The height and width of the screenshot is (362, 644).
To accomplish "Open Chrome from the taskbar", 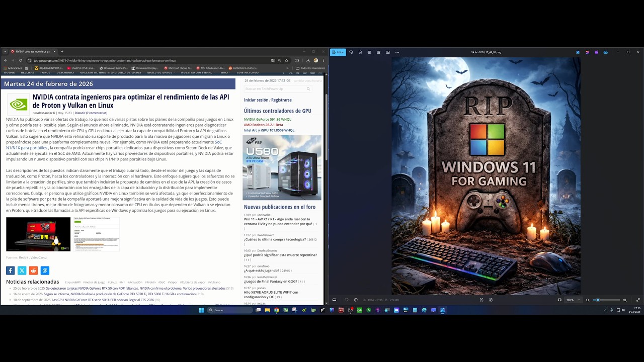I will (276, 310).
